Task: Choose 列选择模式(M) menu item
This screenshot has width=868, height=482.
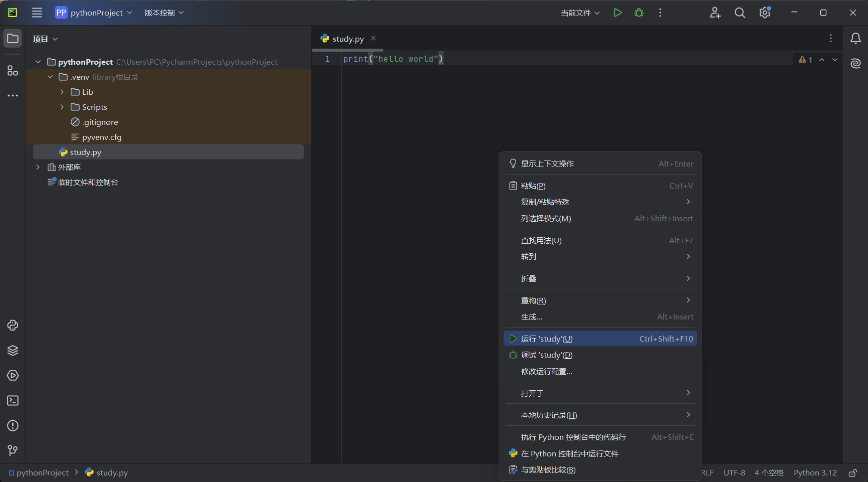Action: point(600,218)
